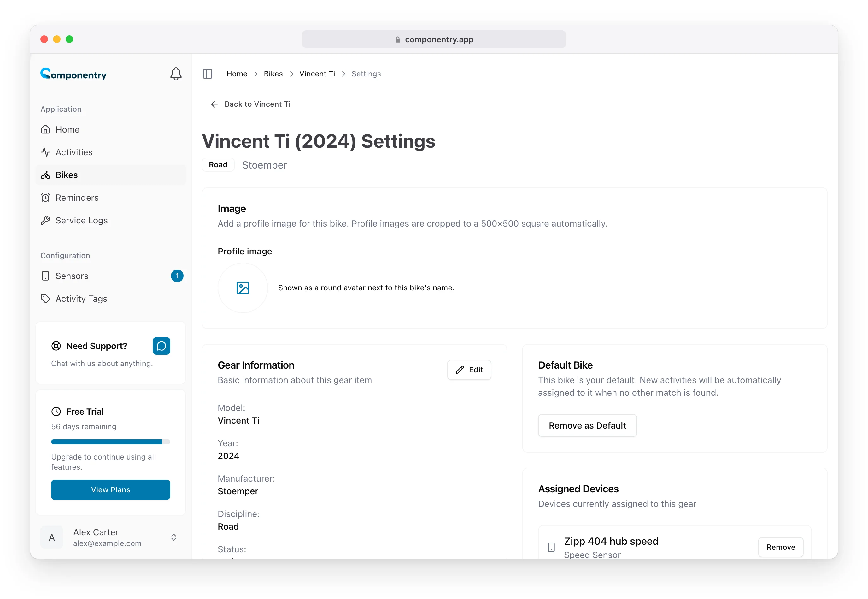Image resolution: width=868 pixels, height=599 pixels.
Task: Click the Componentry logo
Action: click(x=73, y=74)
